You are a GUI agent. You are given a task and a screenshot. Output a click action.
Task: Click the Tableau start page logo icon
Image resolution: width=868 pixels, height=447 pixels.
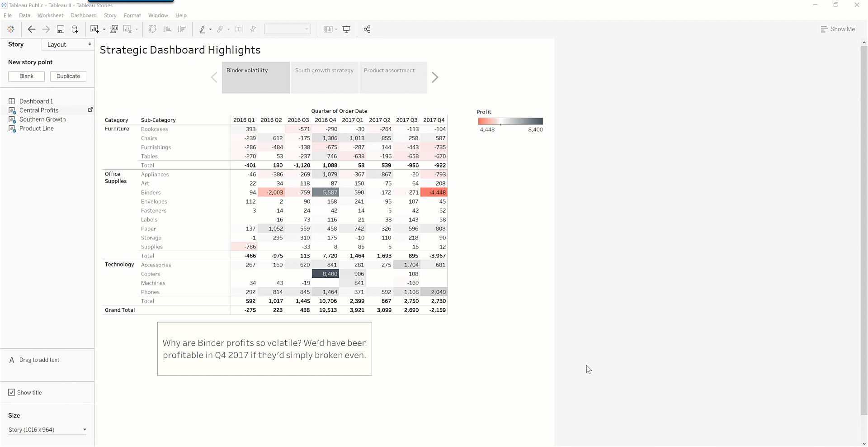coord(11,29)
